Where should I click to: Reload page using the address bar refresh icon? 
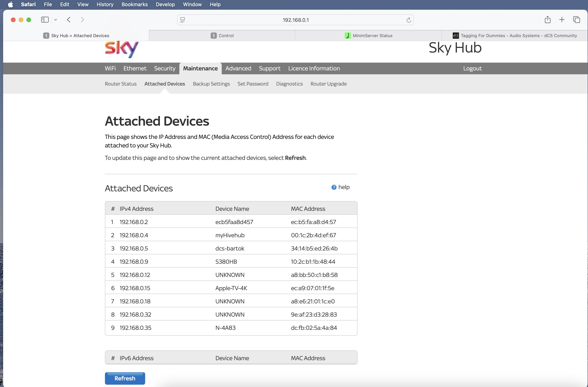409,20
